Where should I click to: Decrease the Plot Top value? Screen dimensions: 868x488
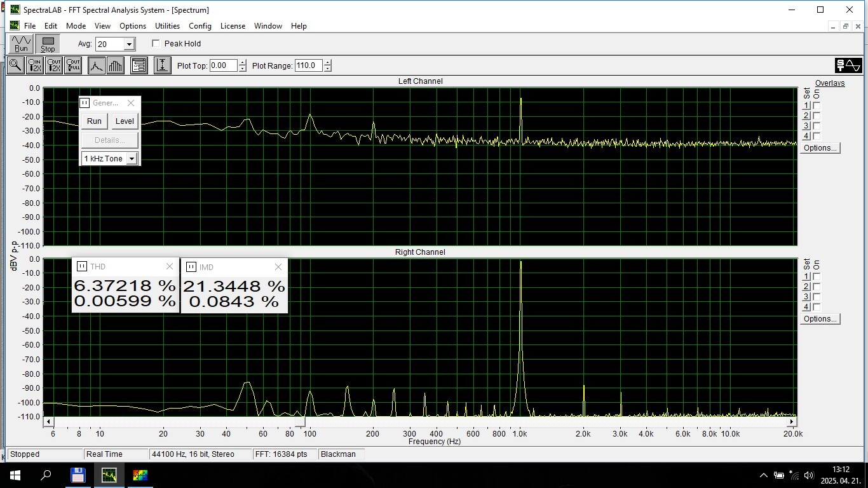tap(242, 69)
